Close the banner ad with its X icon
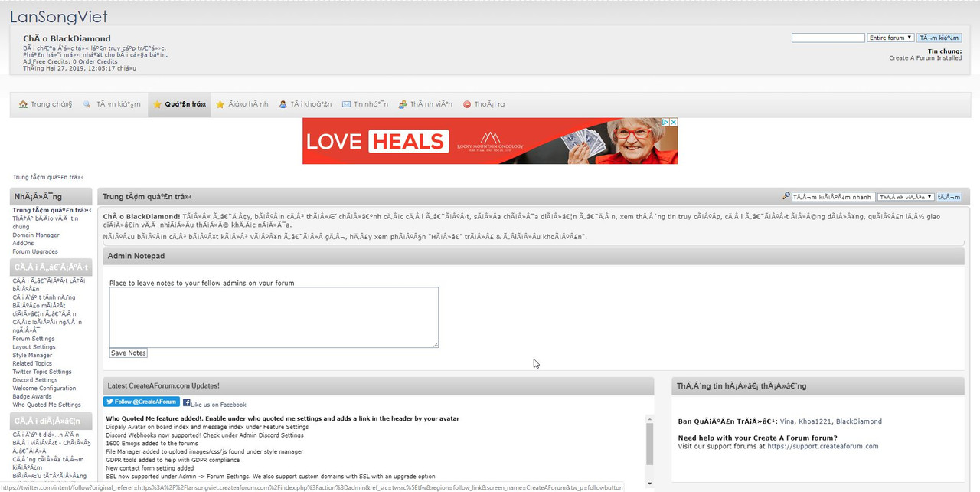Screen dimensions: 980x492 click(674, 122)
